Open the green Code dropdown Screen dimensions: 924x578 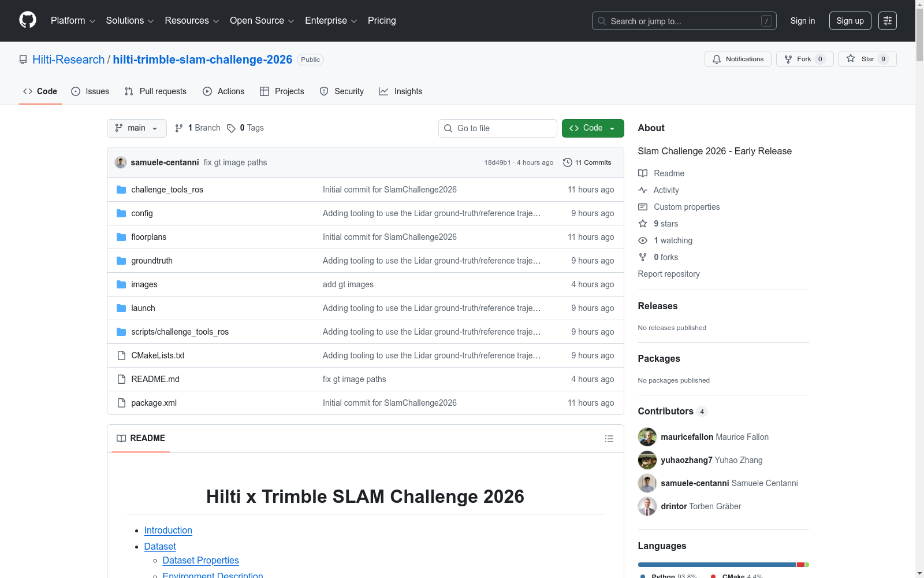click(x=593, y=128)
